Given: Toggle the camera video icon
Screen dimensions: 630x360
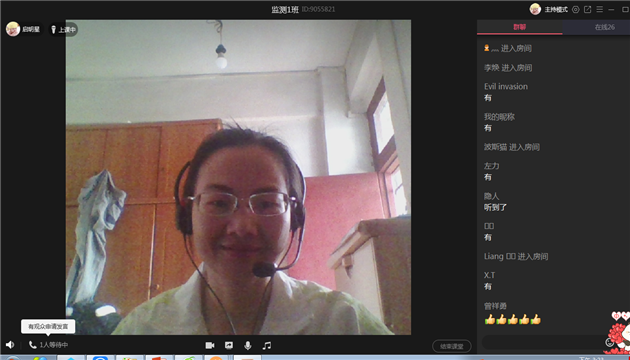Looking at the screenshot, I should coord(210,346).
